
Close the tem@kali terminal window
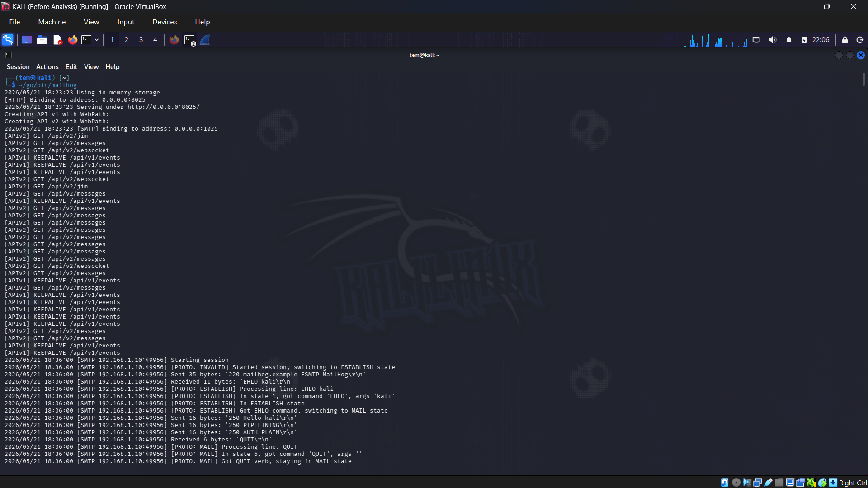[x=861, y=55]
